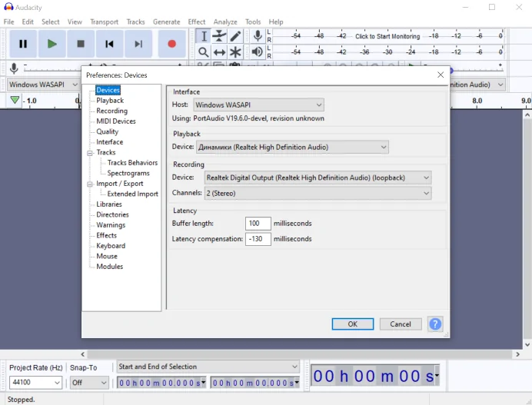Select MIDI Devices preferences category
This screenshot has width=532, height=405.
click(116, 121)
